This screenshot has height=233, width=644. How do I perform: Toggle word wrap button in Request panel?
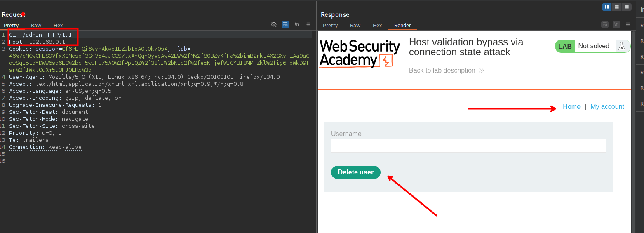(x=285, y=25)
